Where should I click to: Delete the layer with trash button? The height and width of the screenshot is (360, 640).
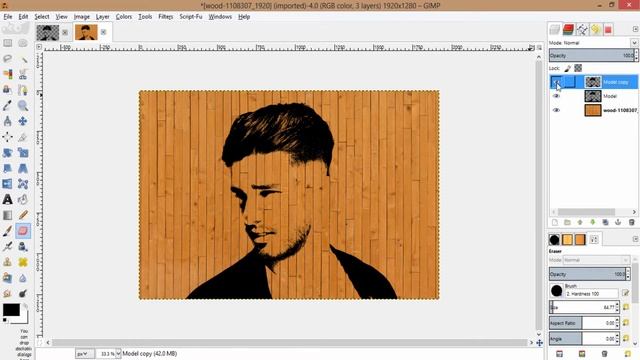(x=631, y=222)
